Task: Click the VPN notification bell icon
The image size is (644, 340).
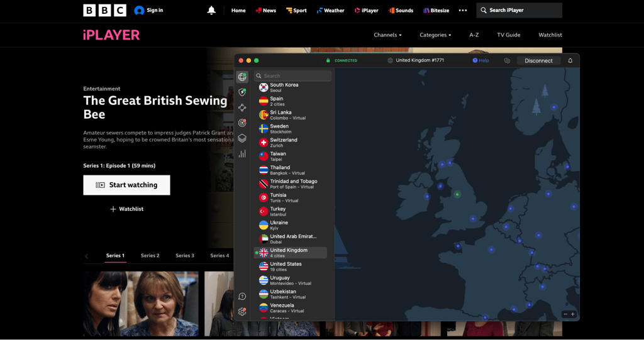Action: click(x=570, y=60)
